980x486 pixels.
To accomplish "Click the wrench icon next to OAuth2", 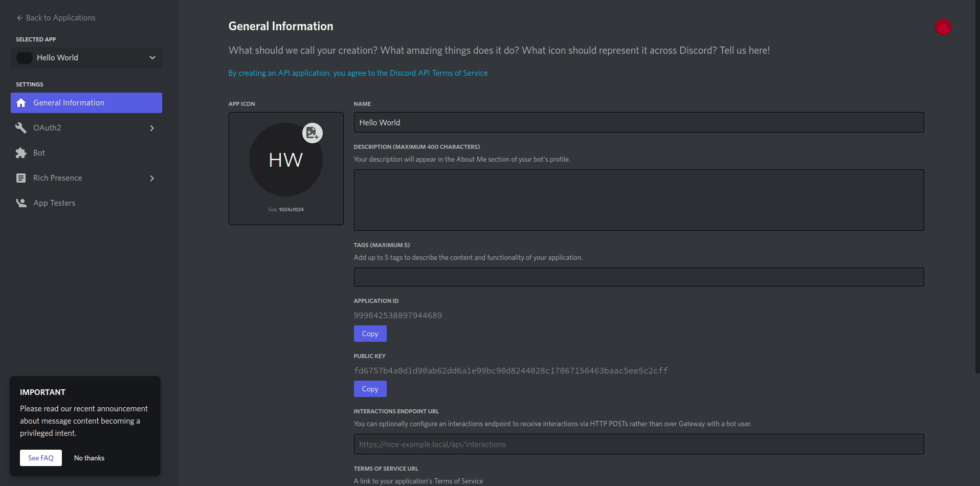I will [x=21, y=128].
